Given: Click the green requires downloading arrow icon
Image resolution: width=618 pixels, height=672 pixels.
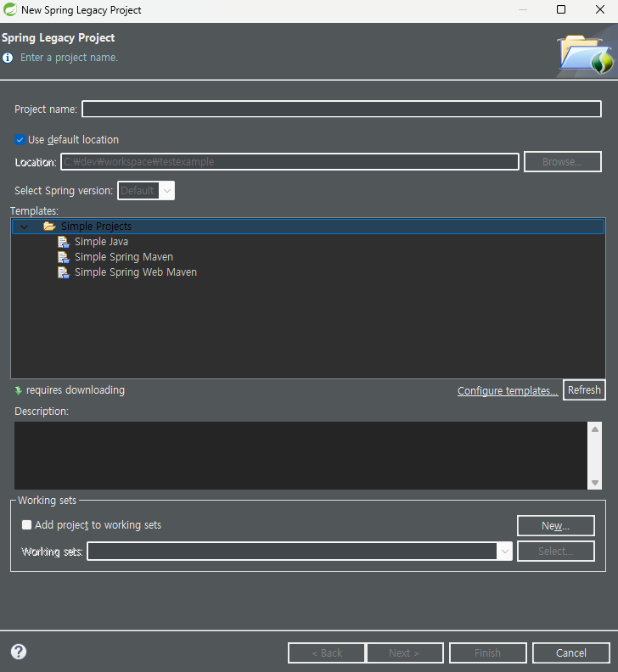Looking at the screenshot, I should (x=18, y=390).
